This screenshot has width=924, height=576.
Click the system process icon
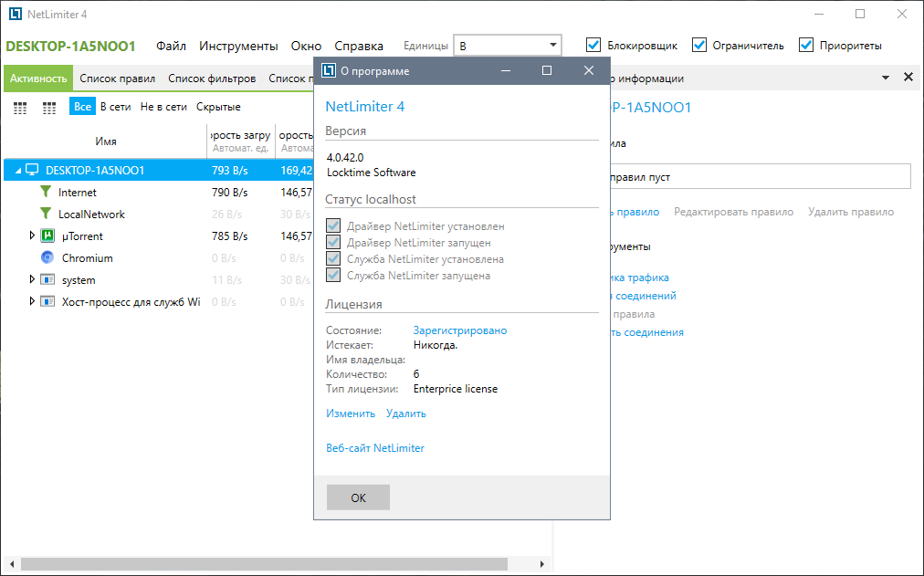coord(48,280)
